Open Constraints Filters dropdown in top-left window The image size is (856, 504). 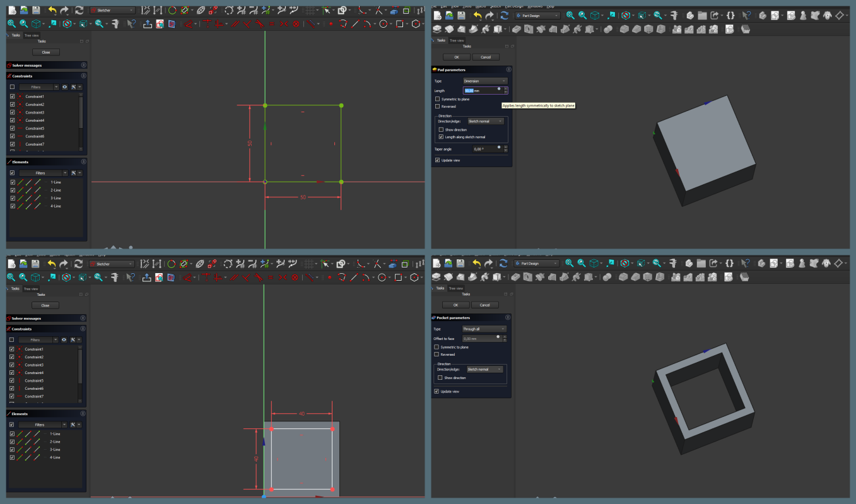click(38, 87)
